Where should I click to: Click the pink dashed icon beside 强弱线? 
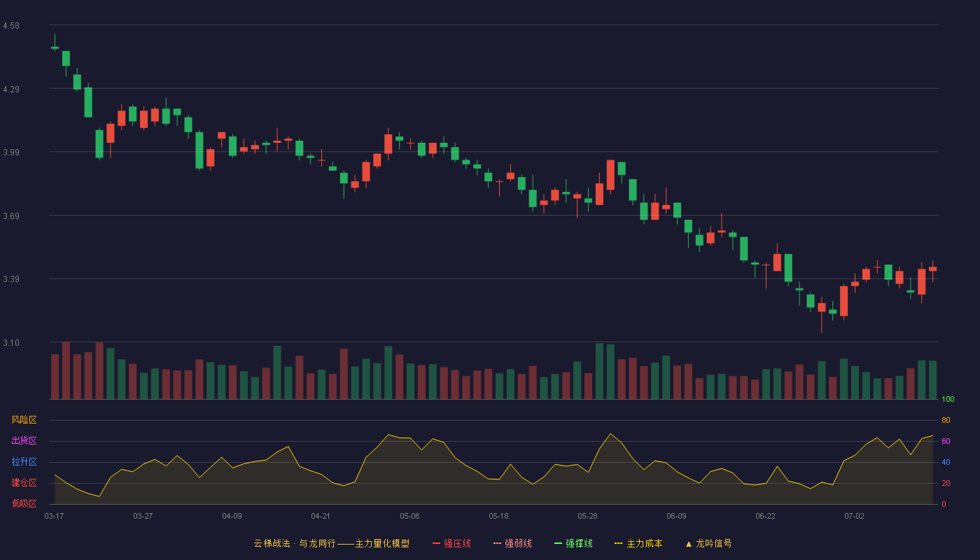click(x=497, y=544)
